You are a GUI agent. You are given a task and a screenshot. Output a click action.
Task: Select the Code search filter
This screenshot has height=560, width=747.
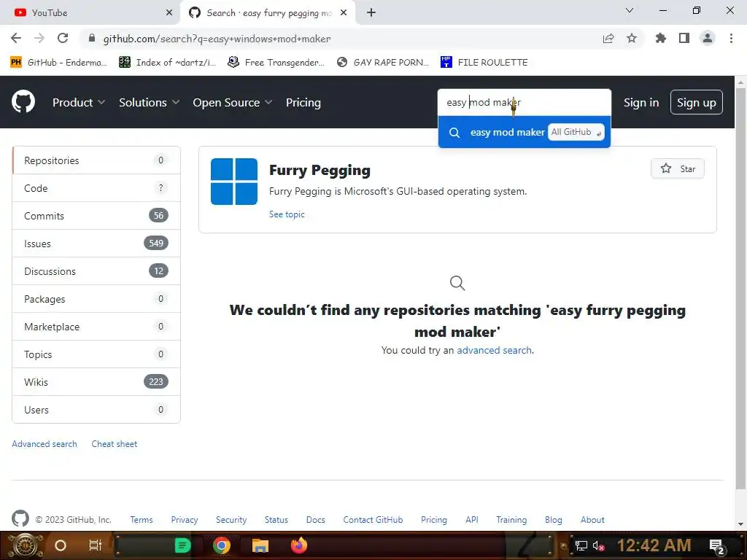tap(96, 188)
